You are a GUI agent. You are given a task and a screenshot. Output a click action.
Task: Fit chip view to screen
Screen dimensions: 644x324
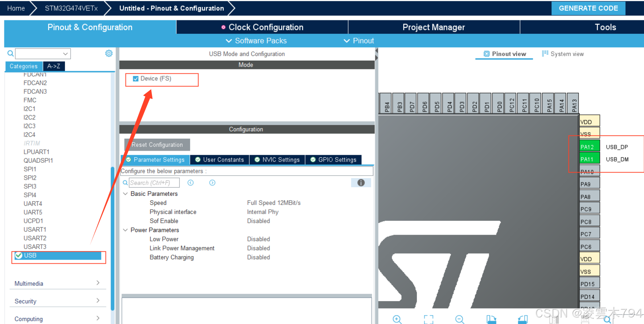[x=428, y=319]
